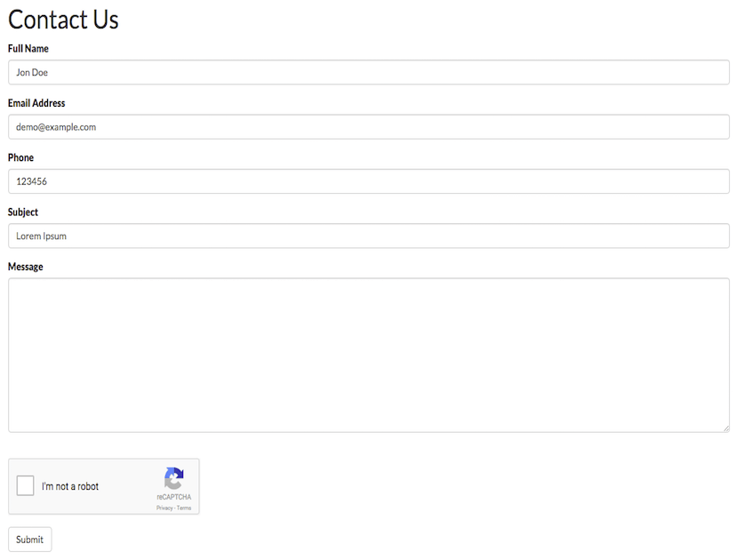Click the Subject text field

[x=369, y=236]
